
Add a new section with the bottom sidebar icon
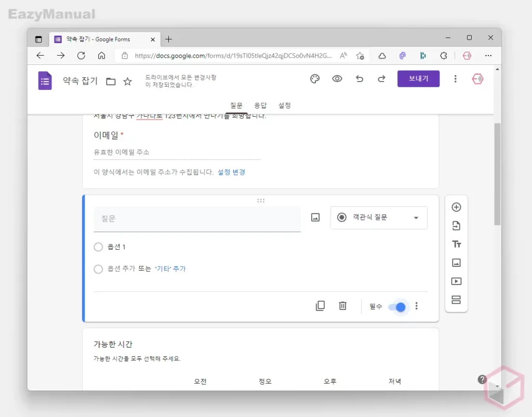click(456, 300)
